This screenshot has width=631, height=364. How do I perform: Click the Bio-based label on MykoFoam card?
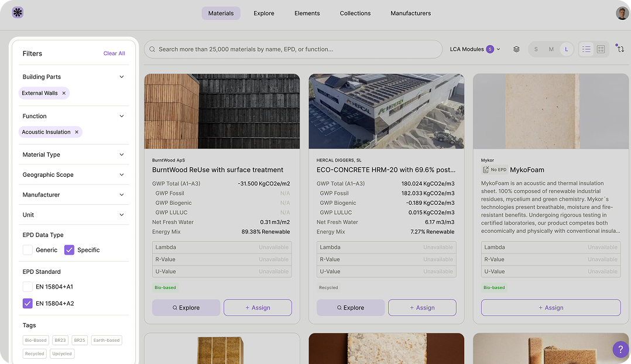point(494,287)
